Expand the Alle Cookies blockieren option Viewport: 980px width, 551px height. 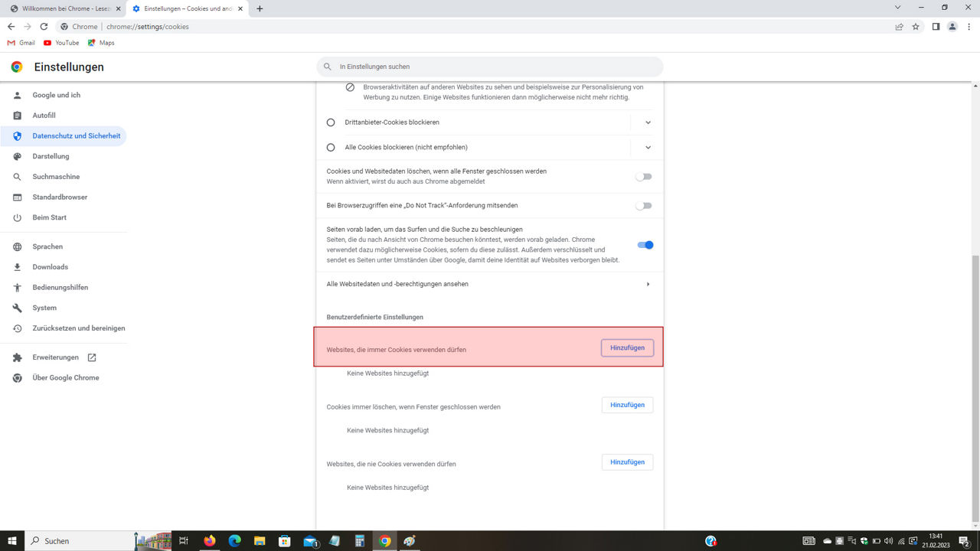pos(648,147)
